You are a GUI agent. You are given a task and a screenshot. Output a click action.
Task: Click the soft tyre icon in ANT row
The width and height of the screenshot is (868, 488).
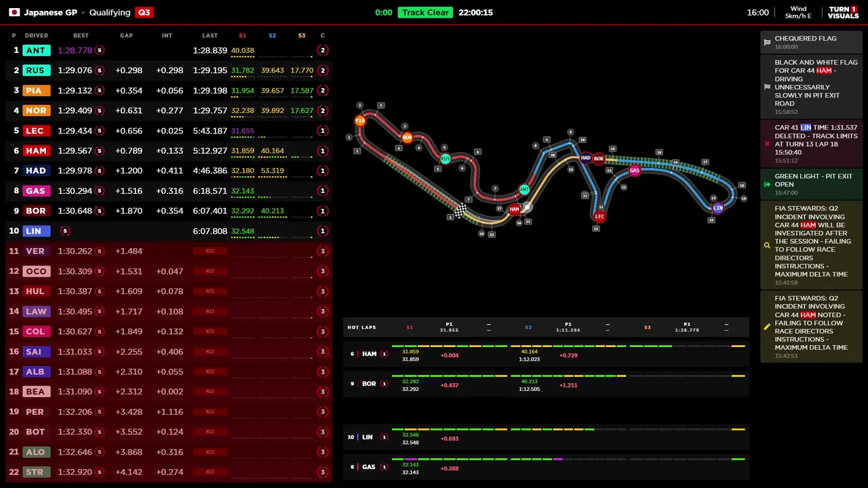100,50
